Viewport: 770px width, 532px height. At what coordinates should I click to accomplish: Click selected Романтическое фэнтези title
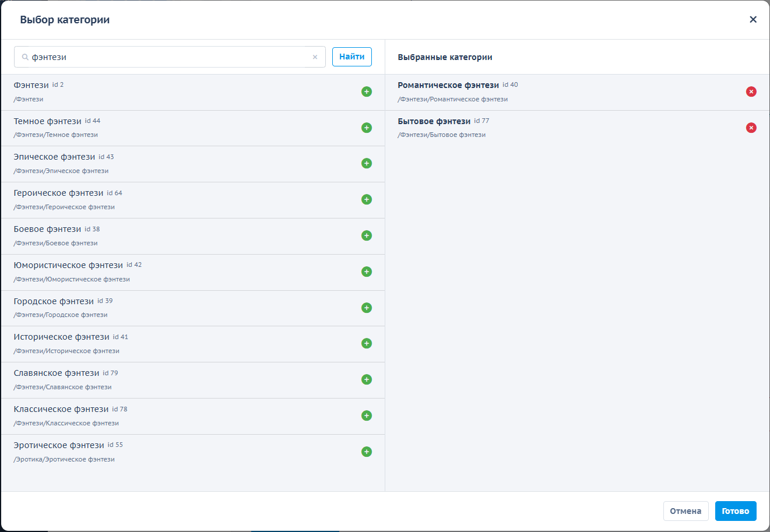448,85
